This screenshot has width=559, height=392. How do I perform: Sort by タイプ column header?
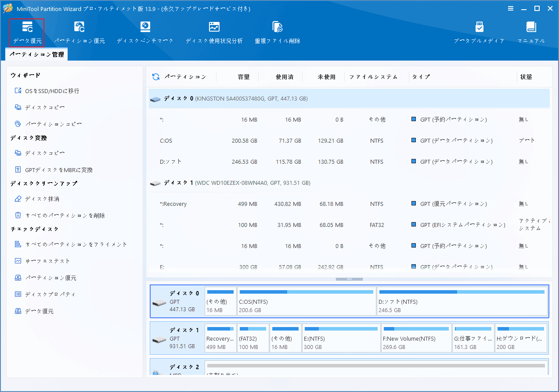[x=421, y=77]
